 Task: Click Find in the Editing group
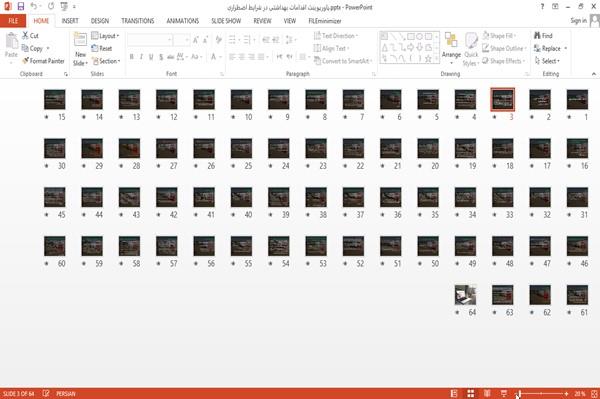tap(543, 36)
